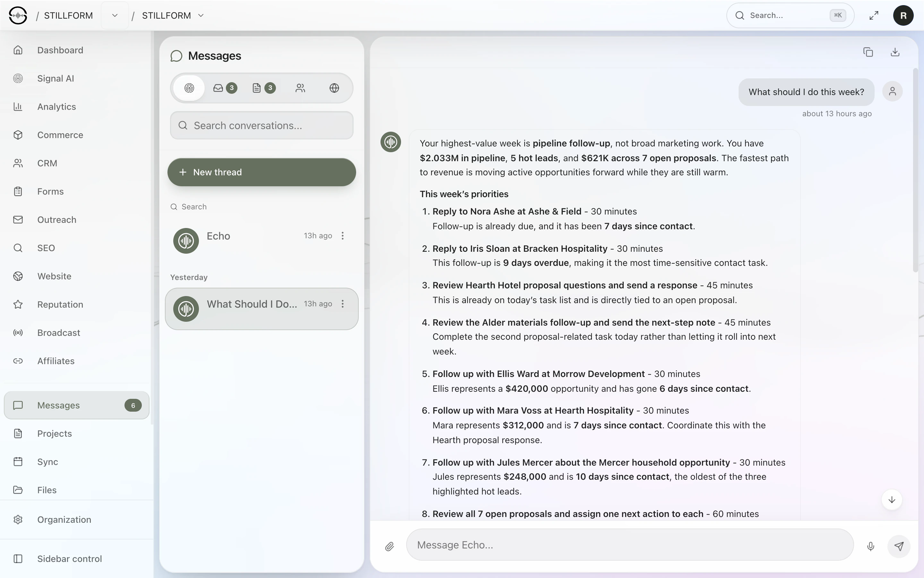Click the global Search field in the header

click(790, 15)
